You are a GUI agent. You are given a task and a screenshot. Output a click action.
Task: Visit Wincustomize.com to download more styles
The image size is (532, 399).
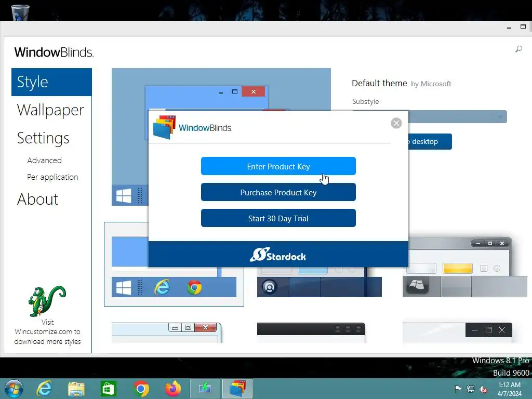tap(47, 332)
